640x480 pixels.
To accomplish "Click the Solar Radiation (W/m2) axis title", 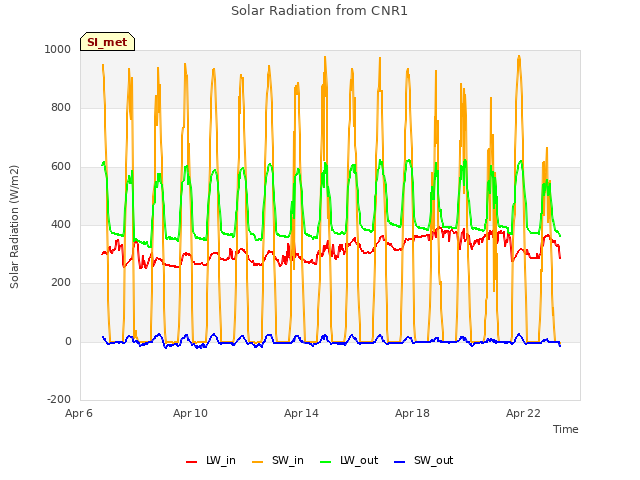I will [14, 227].
